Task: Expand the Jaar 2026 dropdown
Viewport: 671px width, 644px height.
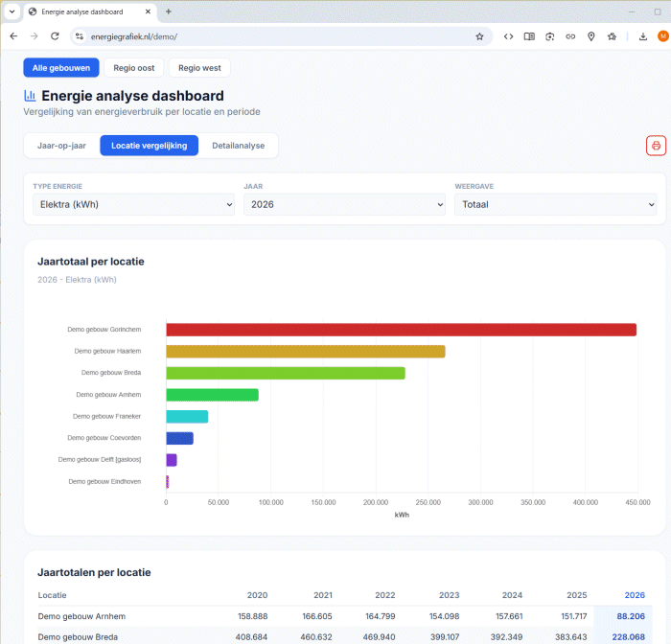Action: pyautogui.click(x=344, y=204)
